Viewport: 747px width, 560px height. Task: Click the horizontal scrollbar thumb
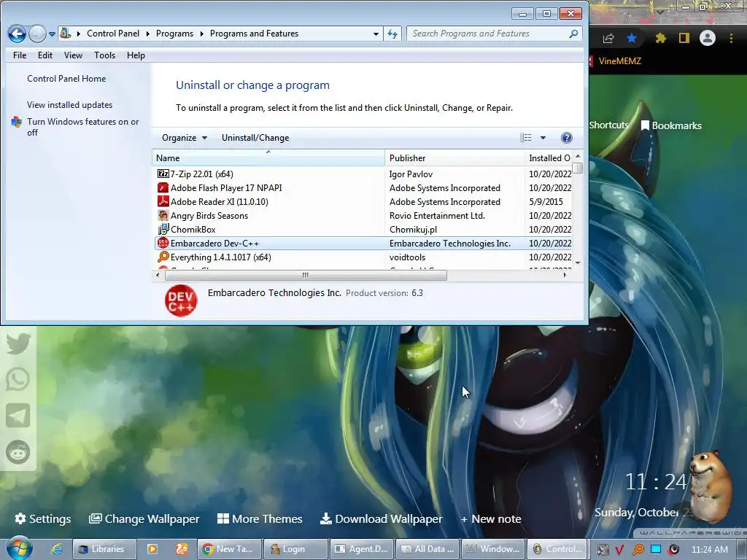(306, 275)
